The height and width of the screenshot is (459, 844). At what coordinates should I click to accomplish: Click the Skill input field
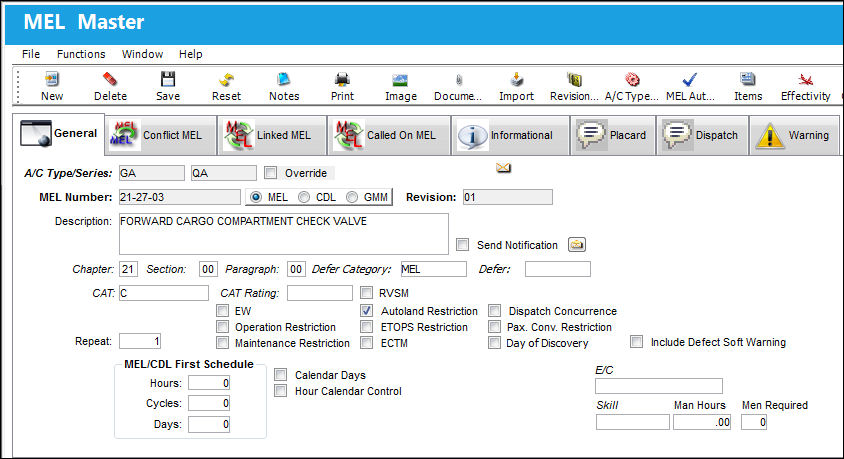click(632, 422)
